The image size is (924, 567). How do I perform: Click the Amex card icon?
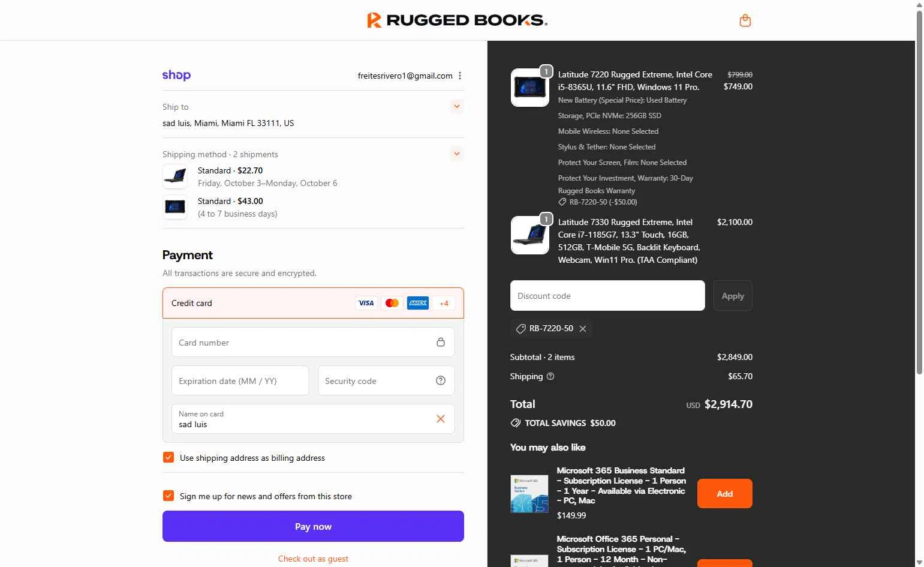418,303
